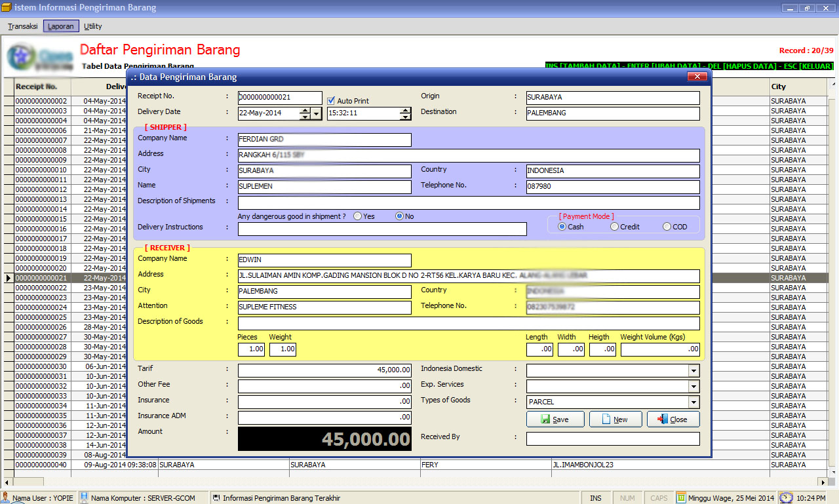Open the Delivery Date calendar dropdown
The image size is (839, 504).
click(x=317, y=113)
